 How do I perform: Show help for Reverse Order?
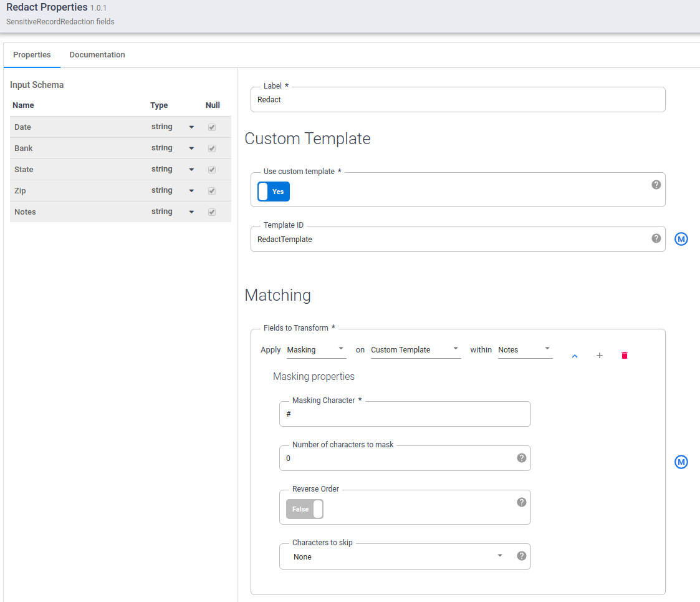[522, 502]
